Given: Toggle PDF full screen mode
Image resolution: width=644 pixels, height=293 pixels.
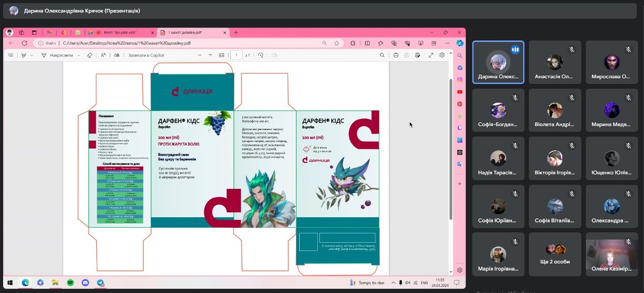Looking at the screenshot, I should (431, 55).
